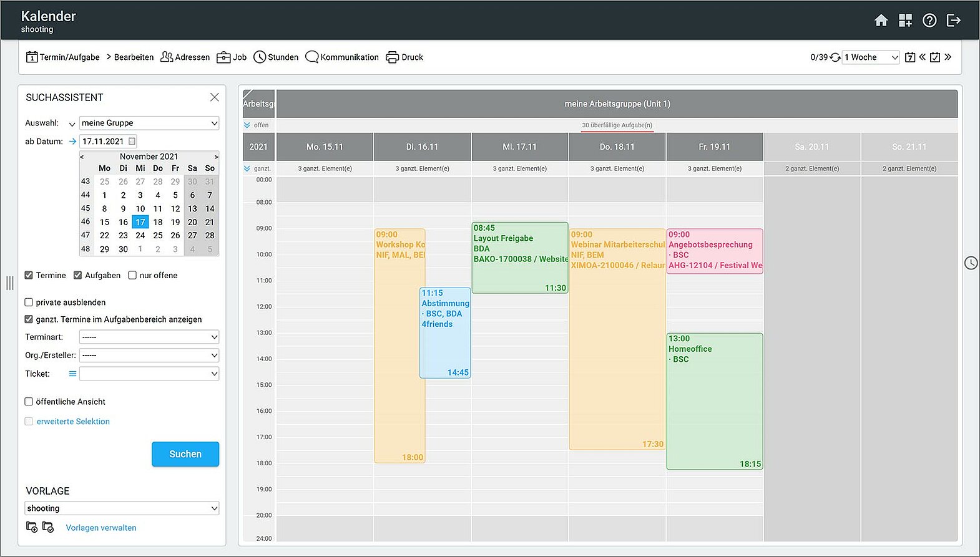Open the Stunden toolbar item
Screen dimensions: 980x557
276,57
